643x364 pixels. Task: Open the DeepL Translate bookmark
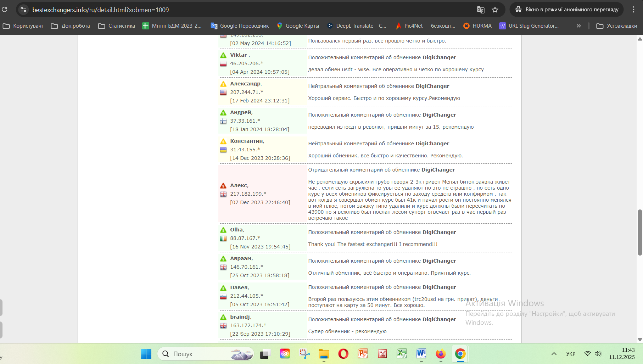point(357,26)
